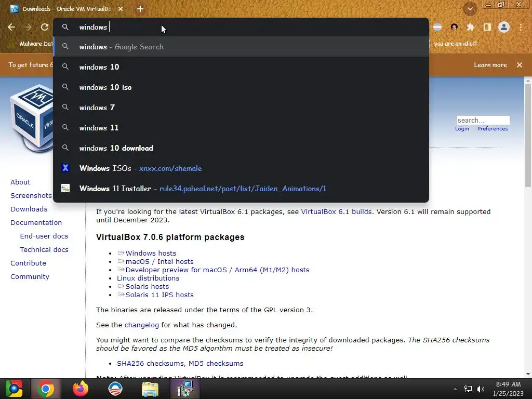Open the Preferences link
The width and height of the screenshot is (532, 399).
[493, 129]
